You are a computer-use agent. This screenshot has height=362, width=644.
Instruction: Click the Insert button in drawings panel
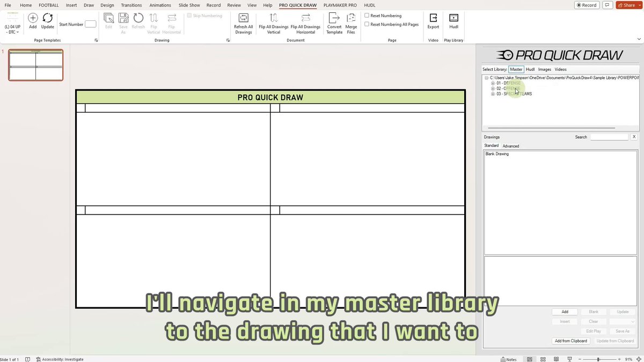point(565,321)
